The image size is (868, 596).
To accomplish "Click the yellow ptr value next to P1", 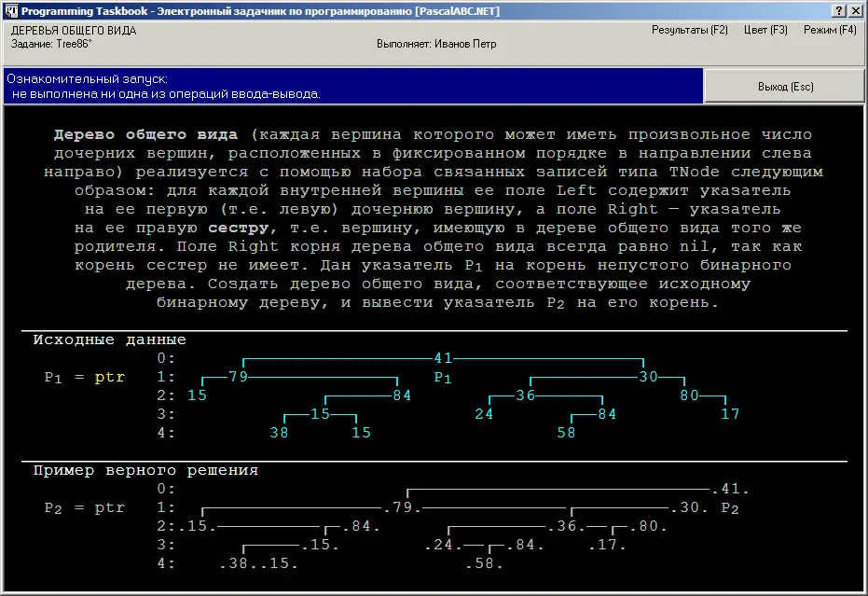I will click(110, 377).
